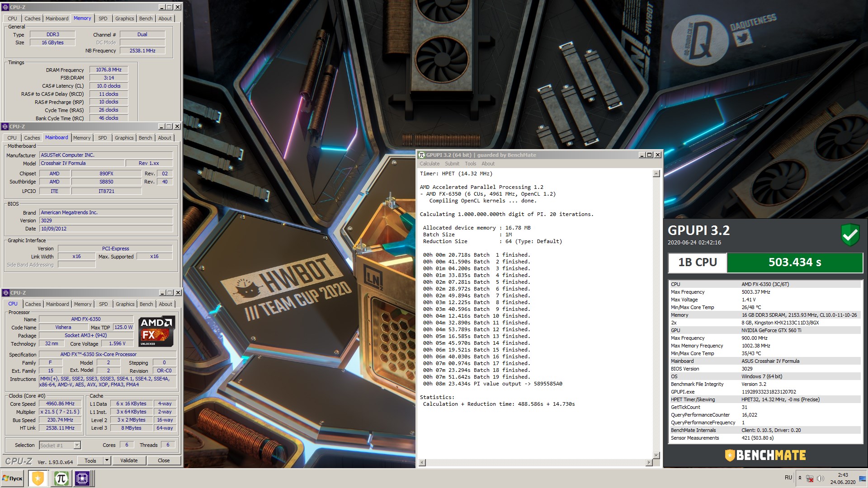
Task: Click the Core Speed value 4960.86 MHz
Action: (60, 404)
